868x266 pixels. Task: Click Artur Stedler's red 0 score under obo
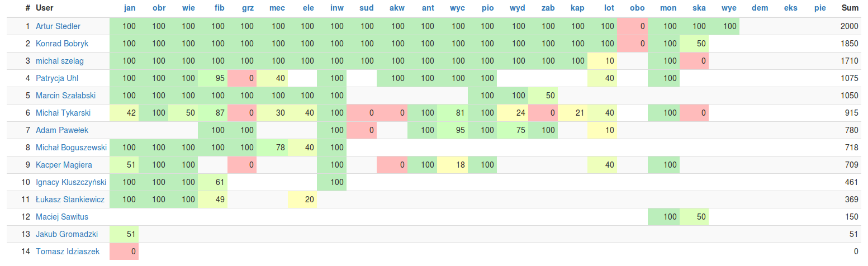[x=632, y=26]
